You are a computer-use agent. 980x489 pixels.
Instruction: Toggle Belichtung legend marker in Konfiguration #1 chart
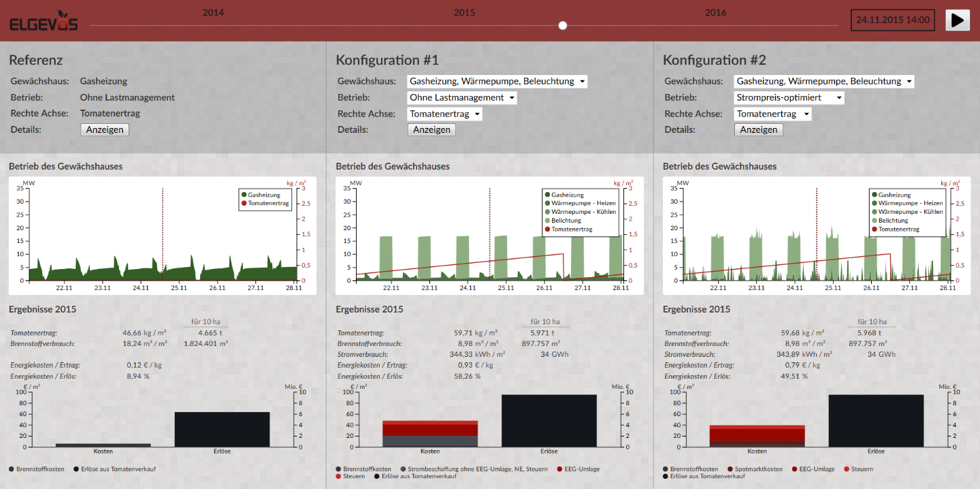(547, 221)
